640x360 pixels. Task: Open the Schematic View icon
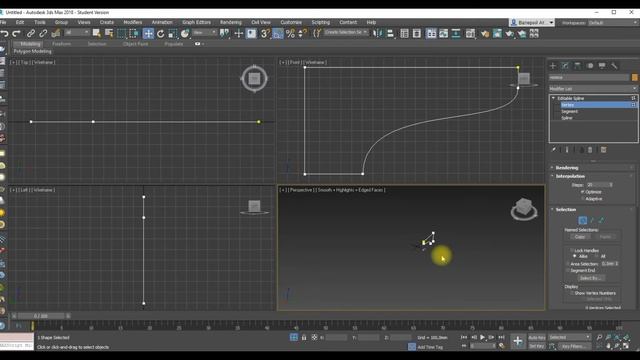pyautogui.click(x=456, y=33)
